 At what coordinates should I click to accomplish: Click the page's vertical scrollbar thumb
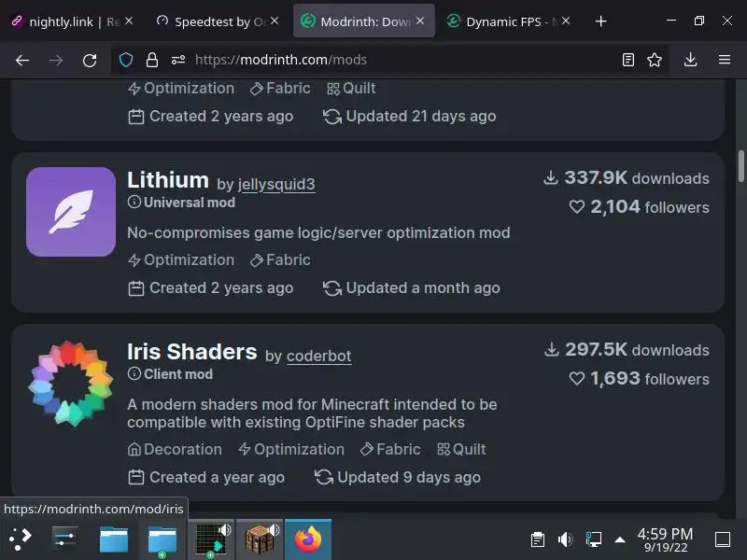point(740,166)
